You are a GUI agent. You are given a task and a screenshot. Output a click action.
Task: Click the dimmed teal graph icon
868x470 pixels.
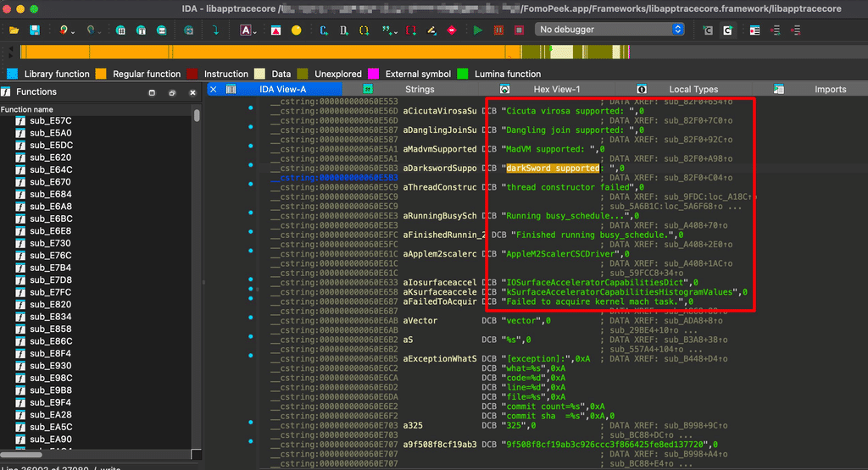[x=189, y=30]
